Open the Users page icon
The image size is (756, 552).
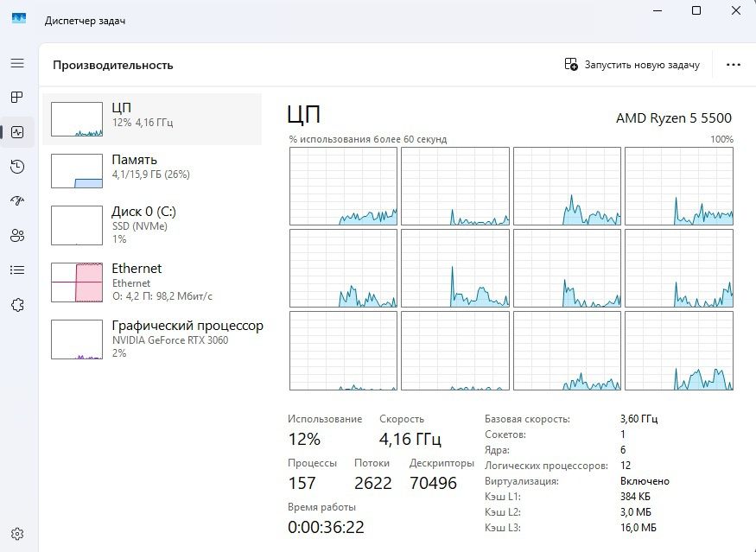pos(17,236)
